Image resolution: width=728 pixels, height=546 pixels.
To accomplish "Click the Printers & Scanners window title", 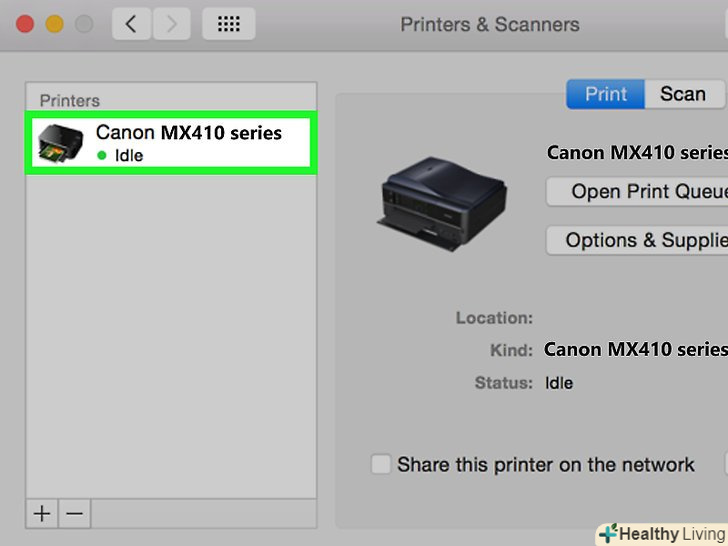I will [x=489, y=24].
